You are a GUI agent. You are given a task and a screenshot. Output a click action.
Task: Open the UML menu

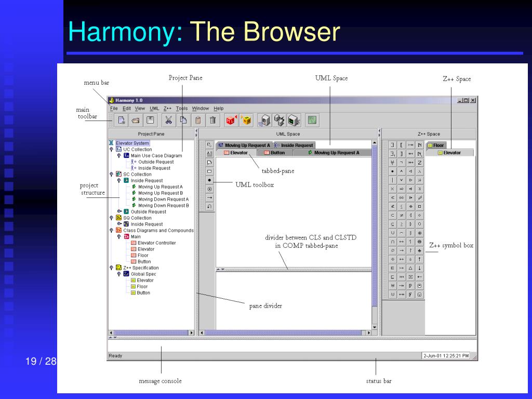(154, 108)
